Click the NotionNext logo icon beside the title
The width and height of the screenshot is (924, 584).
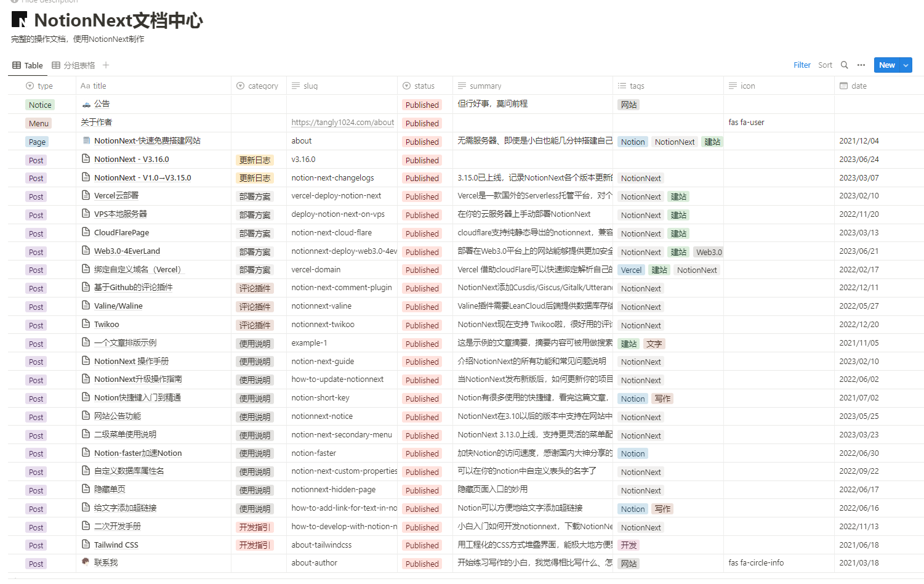click(19, 20)
